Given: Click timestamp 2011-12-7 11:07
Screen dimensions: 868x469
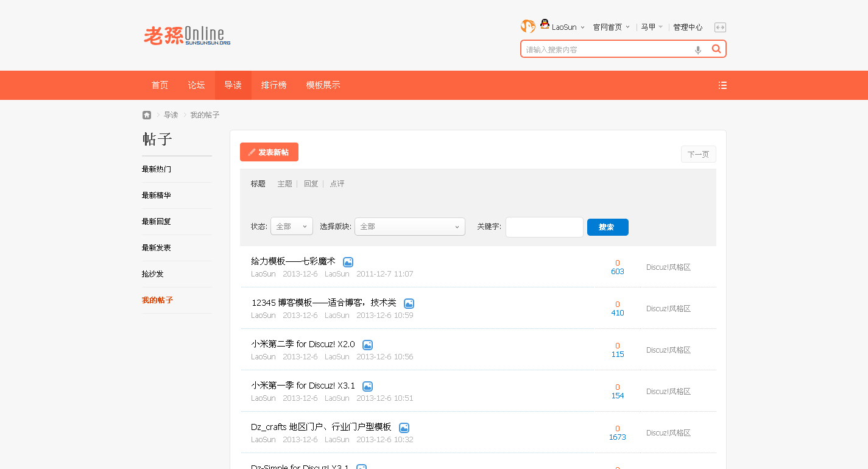Looking at the screenshot, I should 385,274.
